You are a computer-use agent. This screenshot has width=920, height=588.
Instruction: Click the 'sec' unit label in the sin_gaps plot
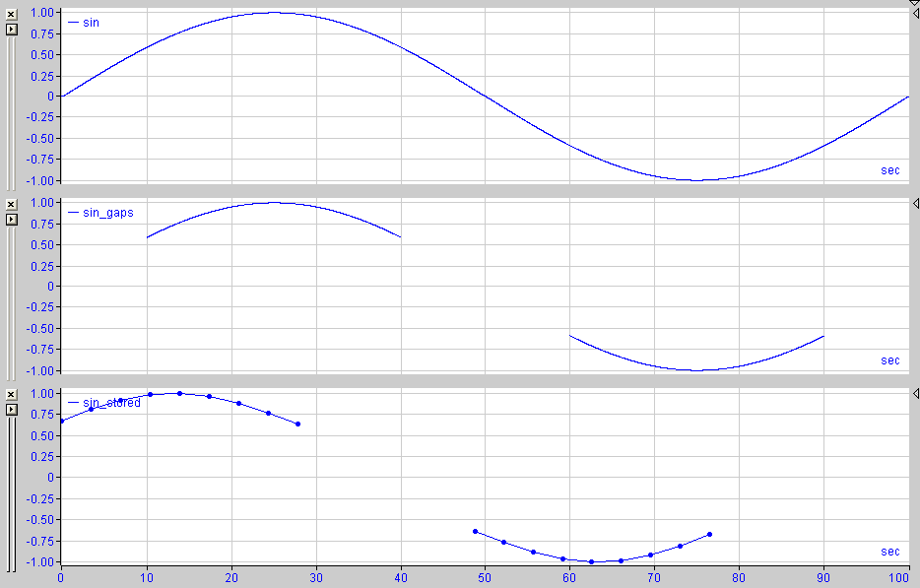[x=890, y=360]
